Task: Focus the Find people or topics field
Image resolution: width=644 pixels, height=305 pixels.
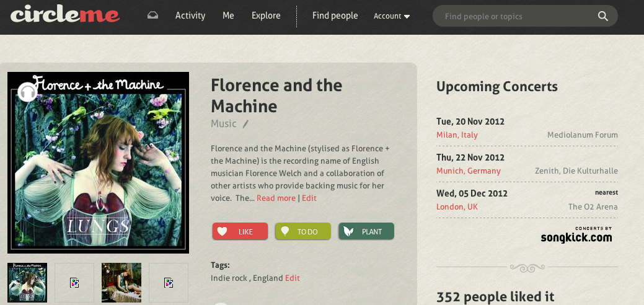Action: 518,17
